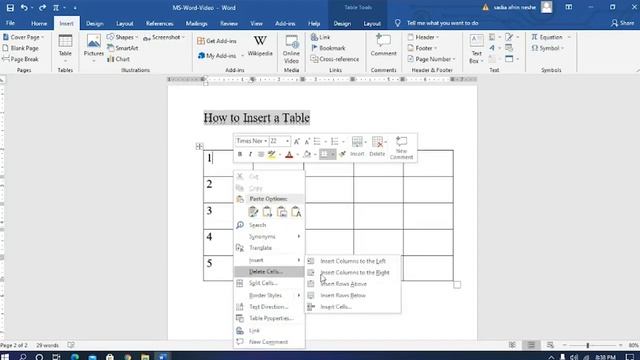Viewport: 640px width, 360px height.
Task: Insert an Online Video
Action: (291, 49)
